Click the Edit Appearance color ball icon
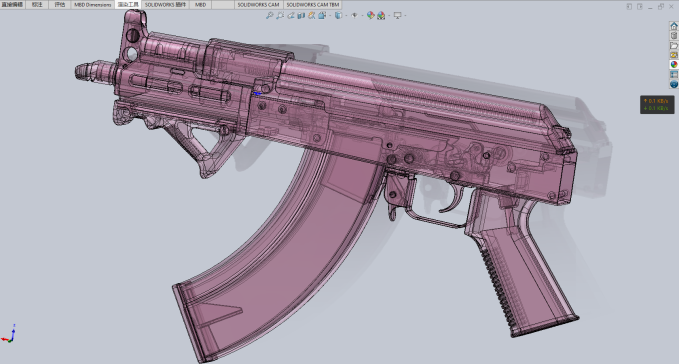This screenshot has height=364, width=679. tap(371, 16)
